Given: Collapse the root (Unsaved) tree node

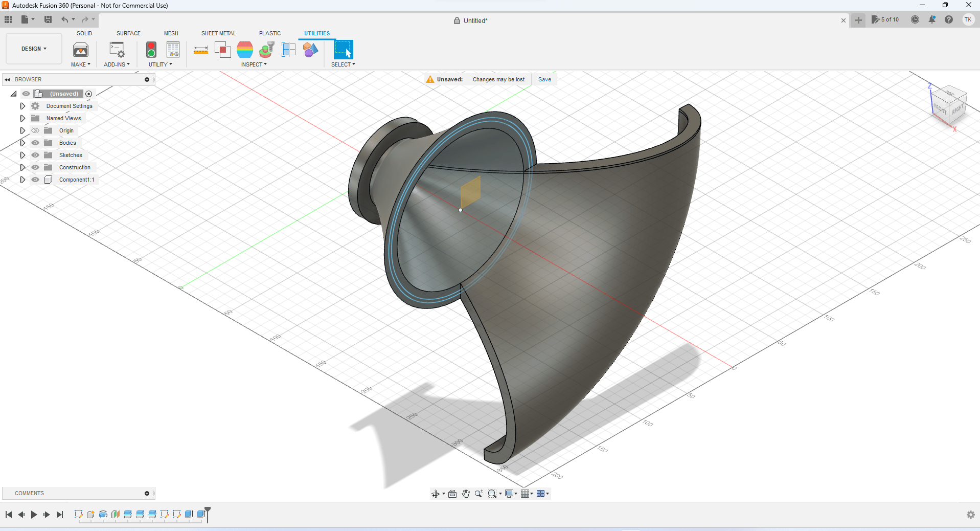Looking at the screenshot, I should [x=14, y=94].
